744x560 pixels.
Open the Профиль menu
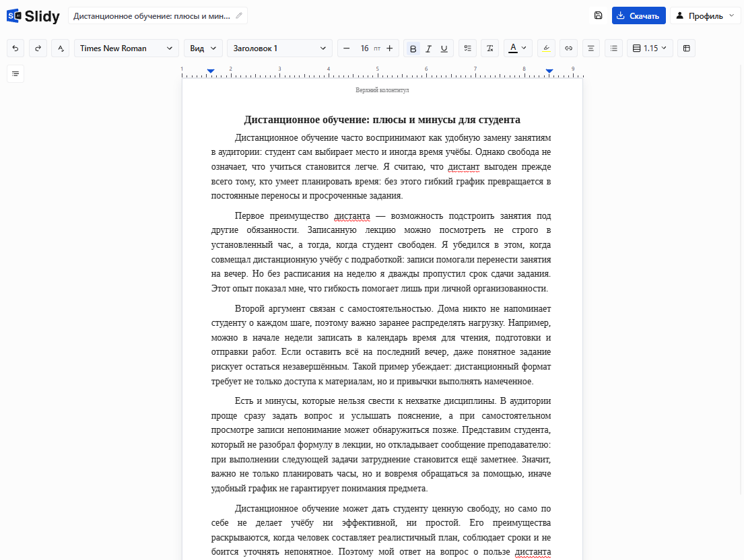click(705, 15)
